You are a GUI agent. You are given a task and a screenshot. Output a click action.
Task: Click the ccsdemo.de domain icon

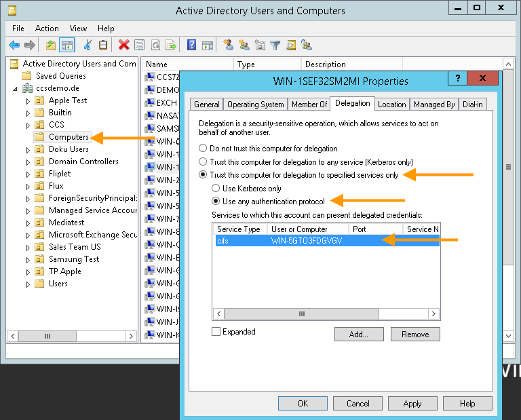[27, 88]
